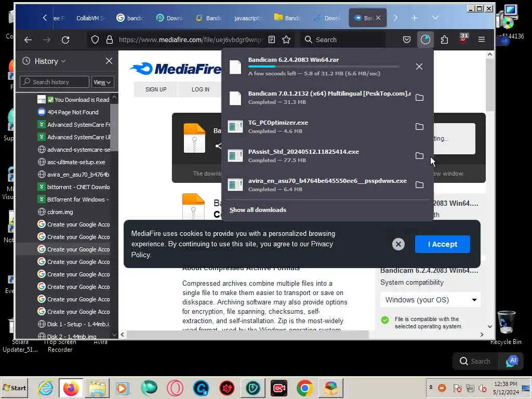This screenshot has width=532, height=399.
Task: Open the View sort dropdown in History
Action: pyautogui.click(x=102, y=82)
